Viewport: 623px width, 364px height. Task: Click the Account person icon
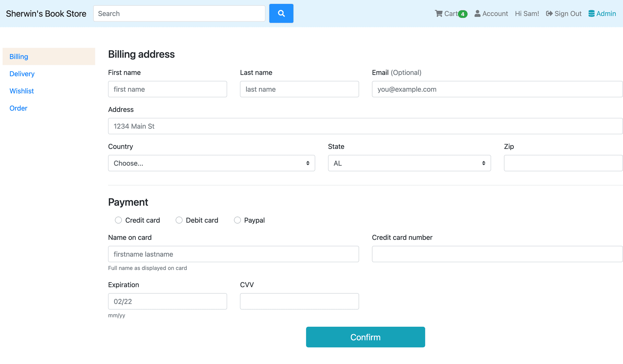pyautogui.click(x=477, y=14)
